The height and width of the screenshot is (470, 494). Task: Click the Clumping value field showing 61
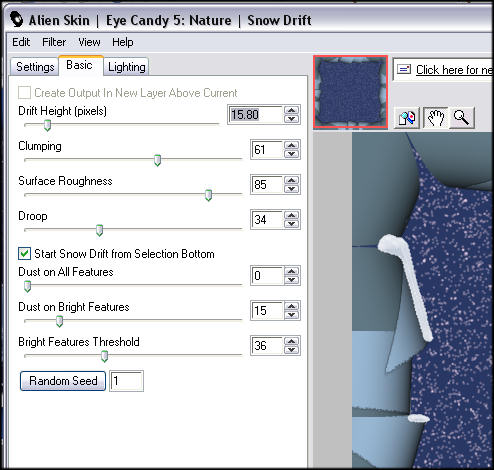pos(267,150)
